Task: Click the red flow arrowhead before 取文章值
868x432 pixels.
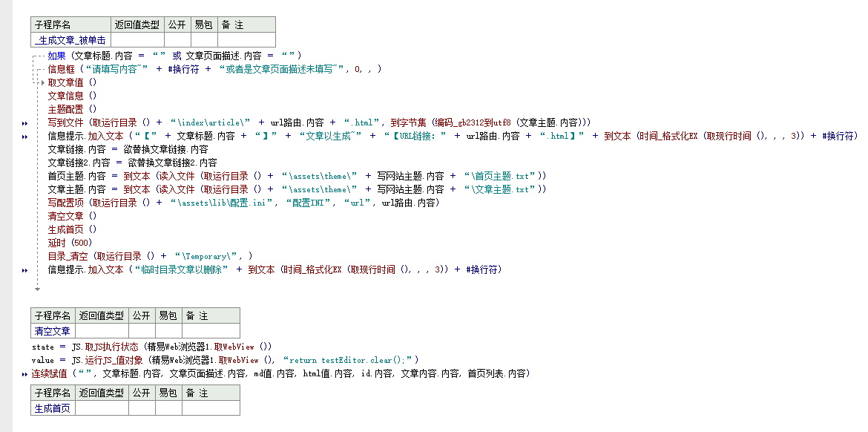Action: [42, 82]
